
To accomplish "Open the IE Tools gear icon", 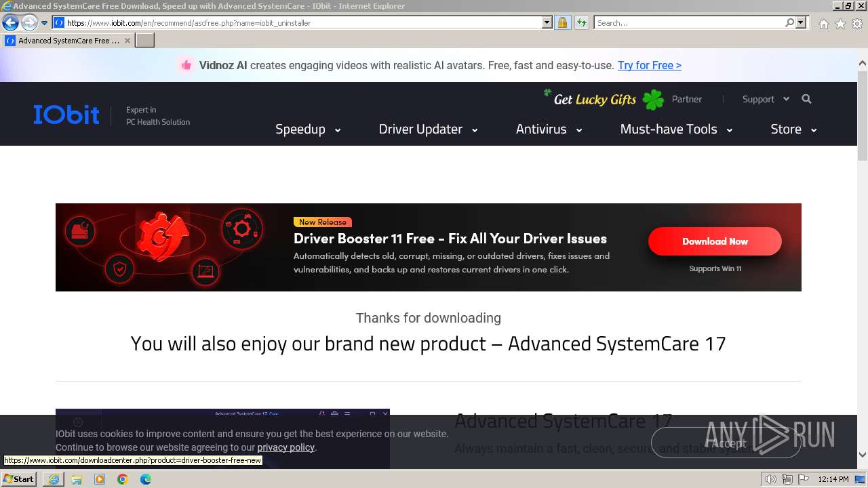I will (857, 24).
